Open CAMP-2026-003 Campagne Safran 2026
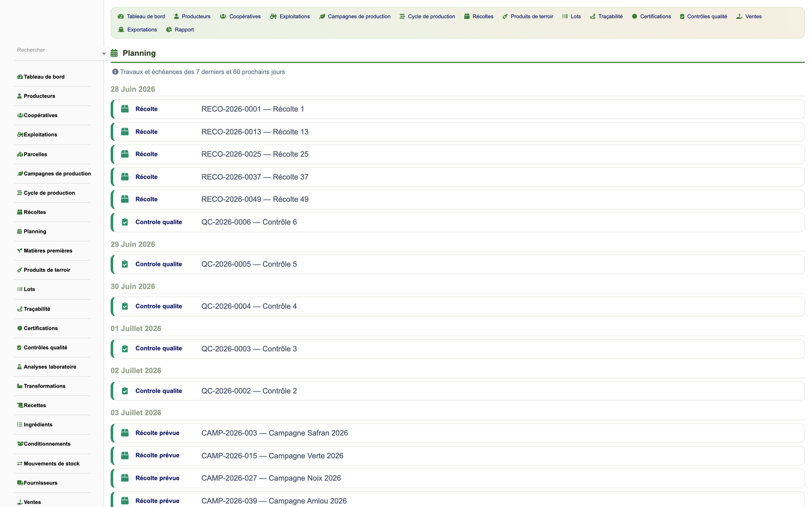 pyautogui.click(x=458, y=433)
